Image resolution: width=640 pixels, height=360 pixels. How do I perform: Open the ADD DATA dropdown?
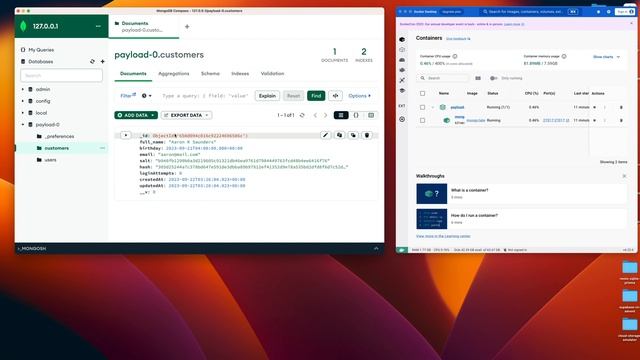(x=136, y=115)
